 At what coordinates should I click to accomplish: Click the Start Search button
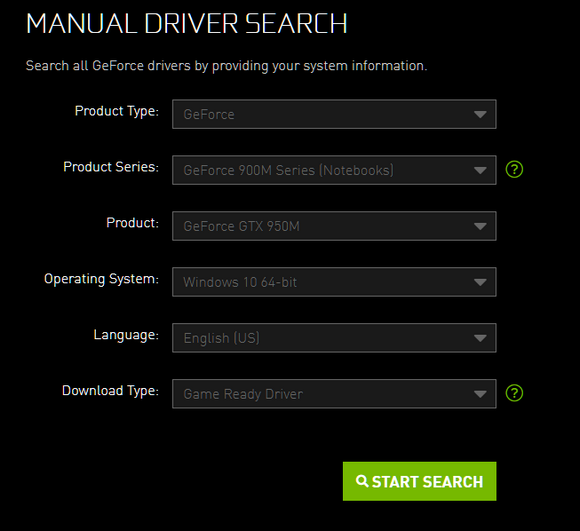(419, 481)
